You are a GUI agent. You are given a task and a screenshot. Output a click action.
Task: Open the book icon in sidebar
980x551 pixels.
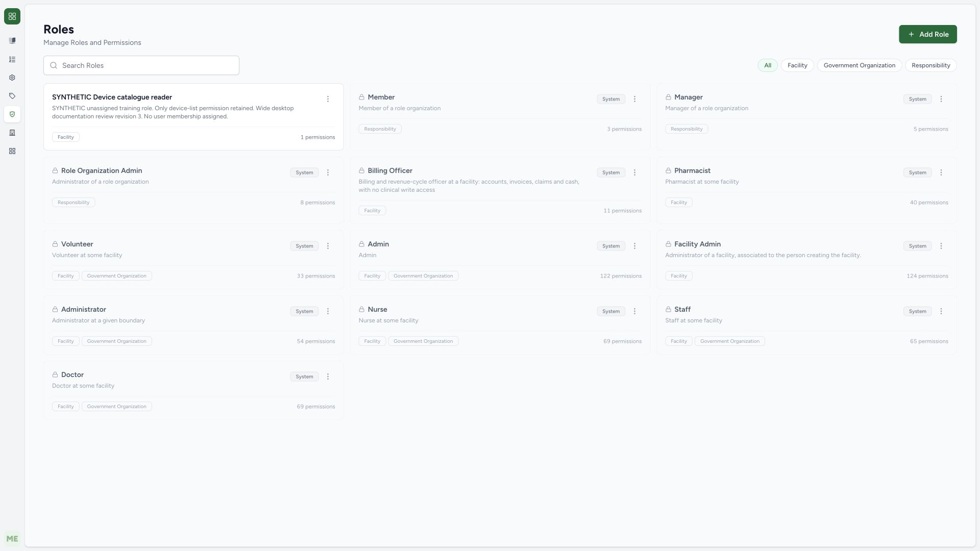pyautogui.click(x=12, y=41)
